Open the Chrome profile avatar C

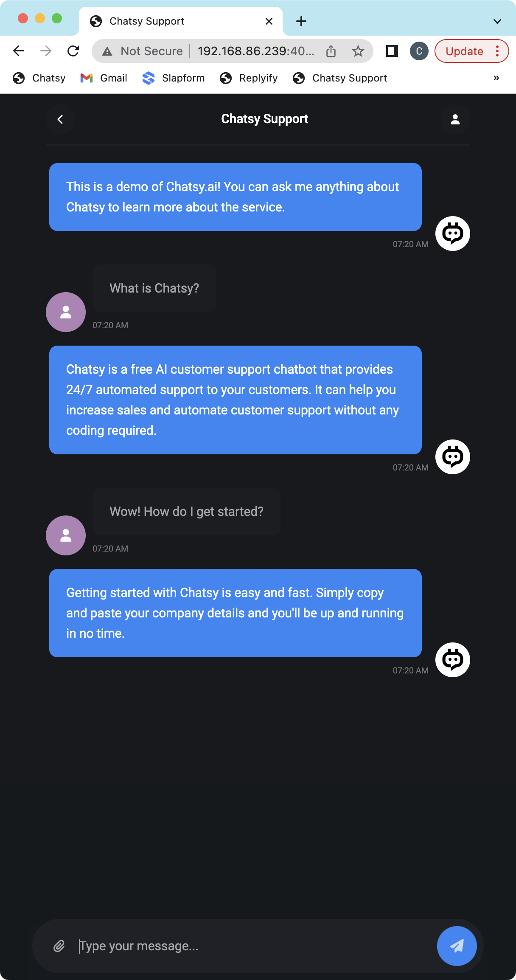(419, 51)
